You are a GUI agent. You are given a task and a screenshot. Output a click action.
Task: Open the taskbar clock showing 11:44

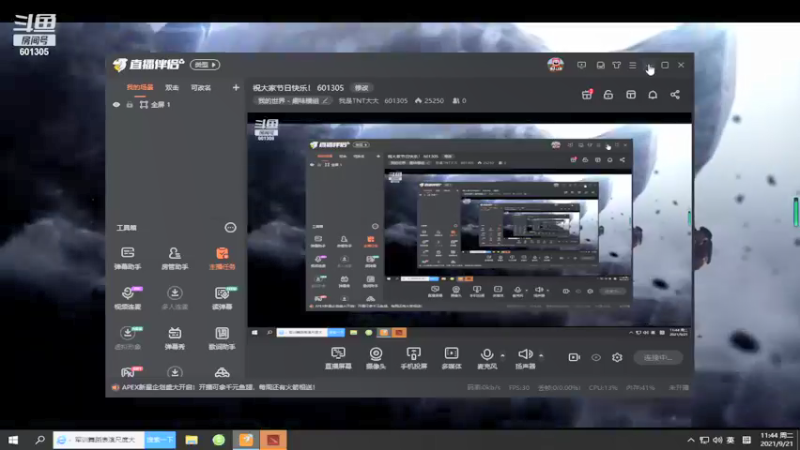click(777, 439)
